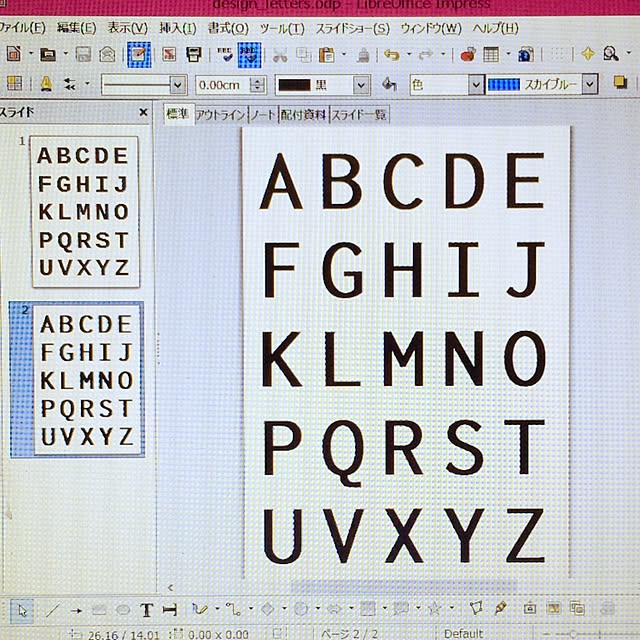640x640 pixels.
Task: Open the Line properties pencil icon
Action: pos(46,84)
